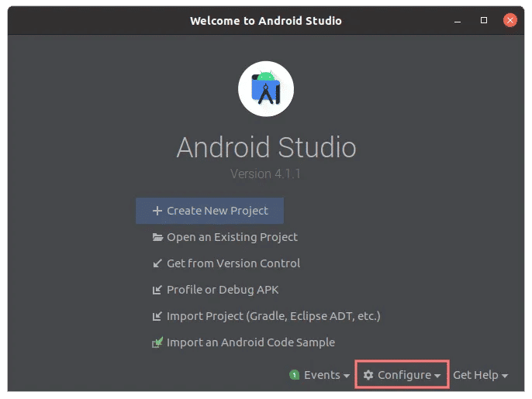Open the Events dropdown
The width and height of the screenshot is (532, 399).
click(320, 375)
